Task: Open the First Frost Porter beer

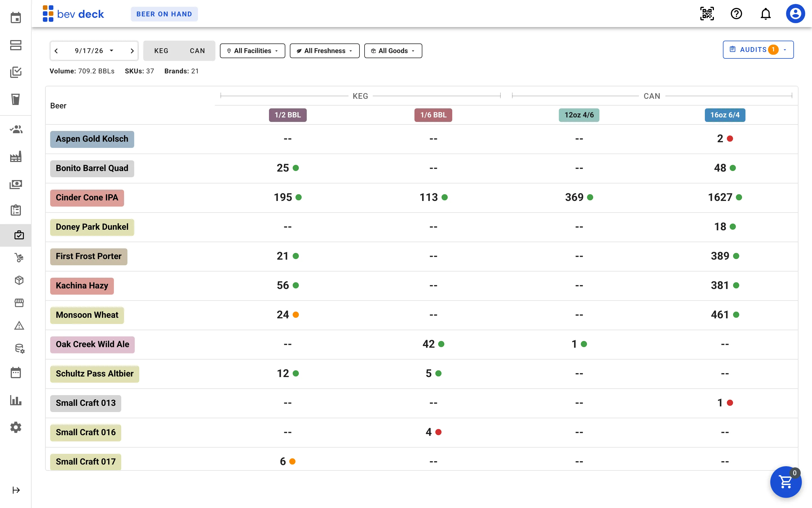Action: pos(89,256)
